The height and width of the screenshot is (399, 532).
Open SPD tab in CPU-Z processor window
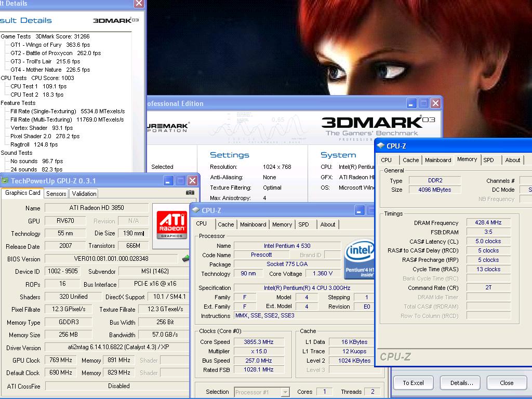tap(303, 224)
